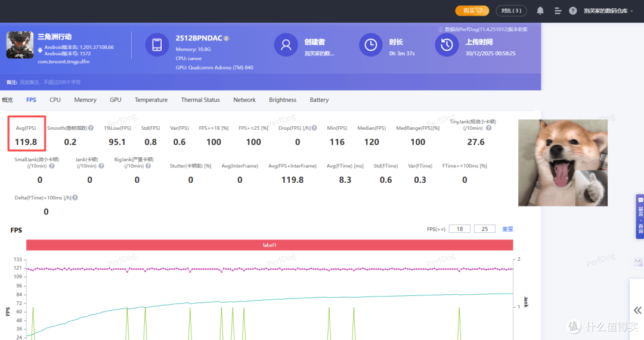Click the help question mark in top bar
Screen dimensions: 644x340
[x=572, y=11]
